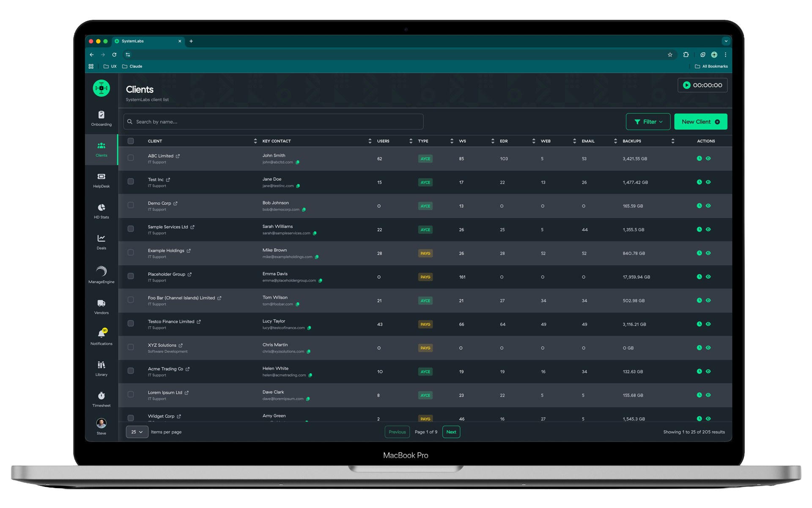
Task: Check the select-all checkbox in the table header
Action: (131, 141)
